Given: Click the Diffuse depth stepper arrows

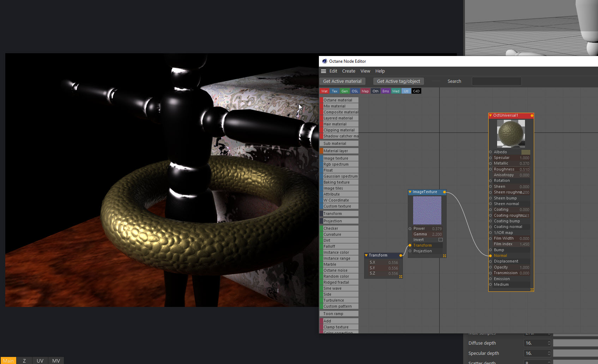Looking at the screenshot, I should [549, 343].
